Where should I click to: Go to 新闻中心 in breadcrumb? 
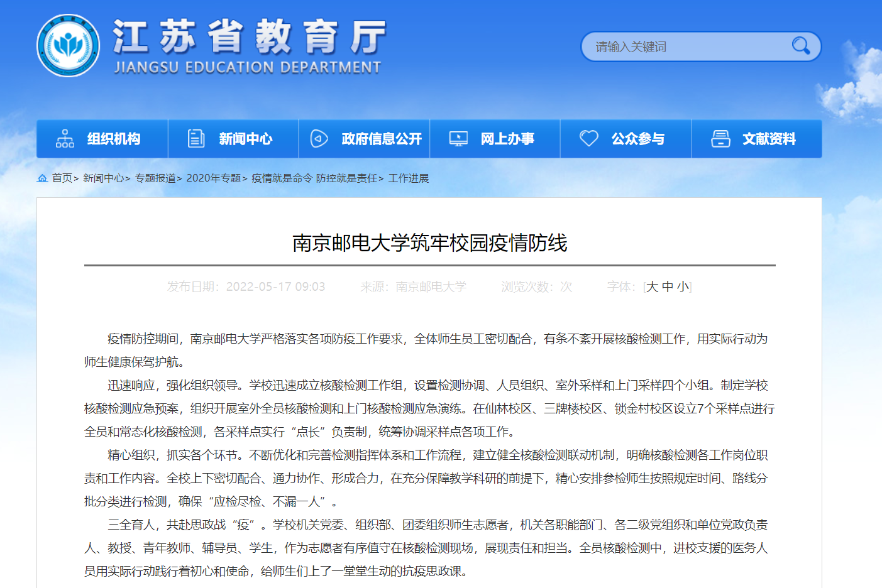tap(104, 178)
